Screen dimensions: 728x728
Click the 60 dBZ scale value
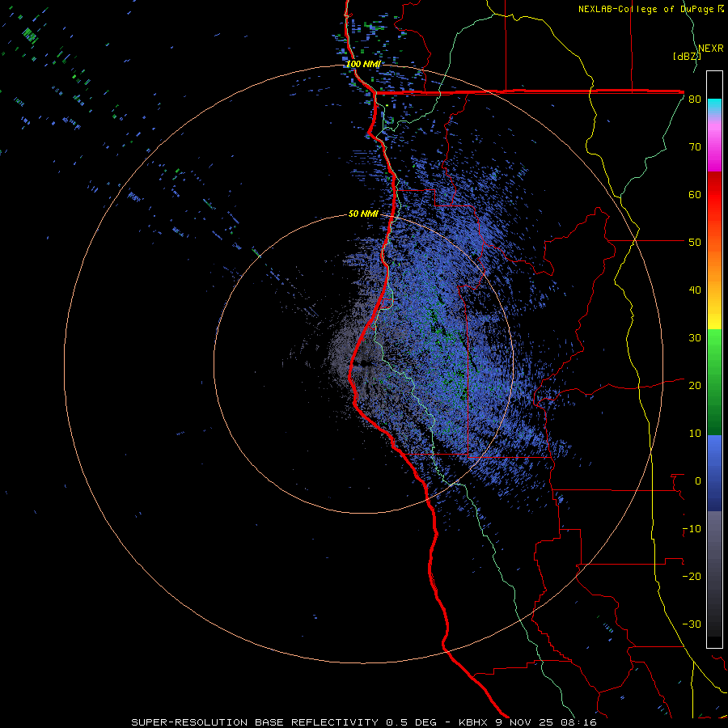coord(695,195)
